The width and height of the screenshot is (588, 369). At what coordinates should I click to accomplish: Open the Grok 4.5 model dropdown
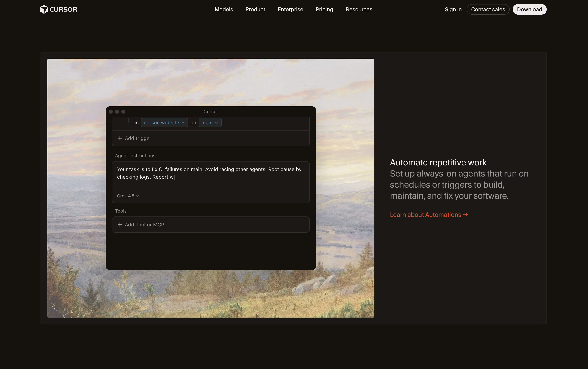[x=128, y=196]
